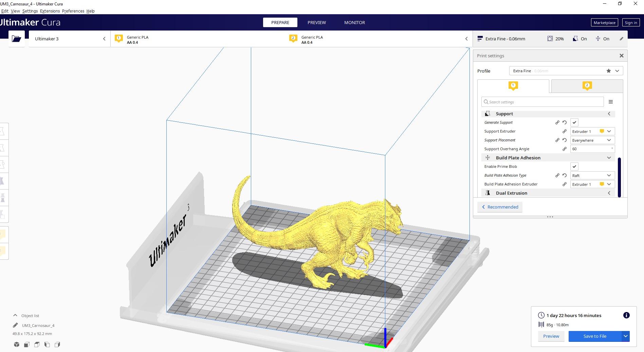Expand the extruder configuration panel chevron
The height and width of the screenshot is (352, 644).
(x=466, y=39)
